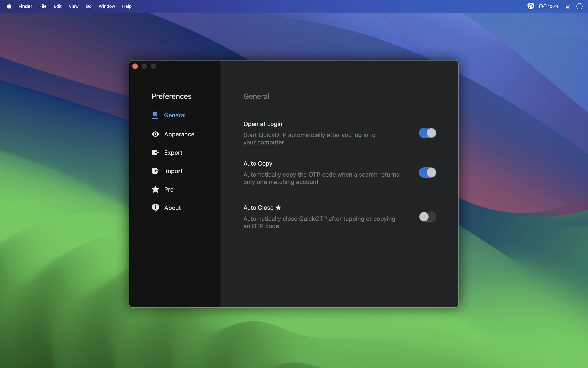
Task: Close the Preferences window with red button
Action: click(x=135, y=66)
